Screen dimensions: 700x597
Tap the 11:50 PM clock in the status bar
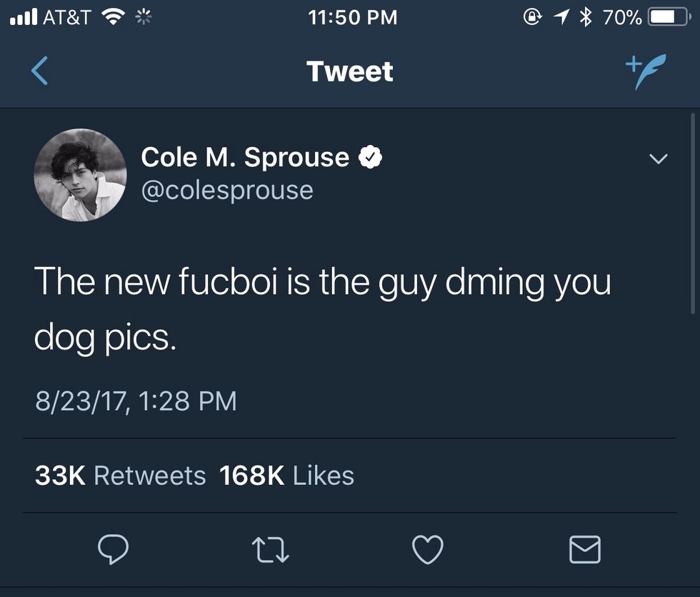click(353, 17)
